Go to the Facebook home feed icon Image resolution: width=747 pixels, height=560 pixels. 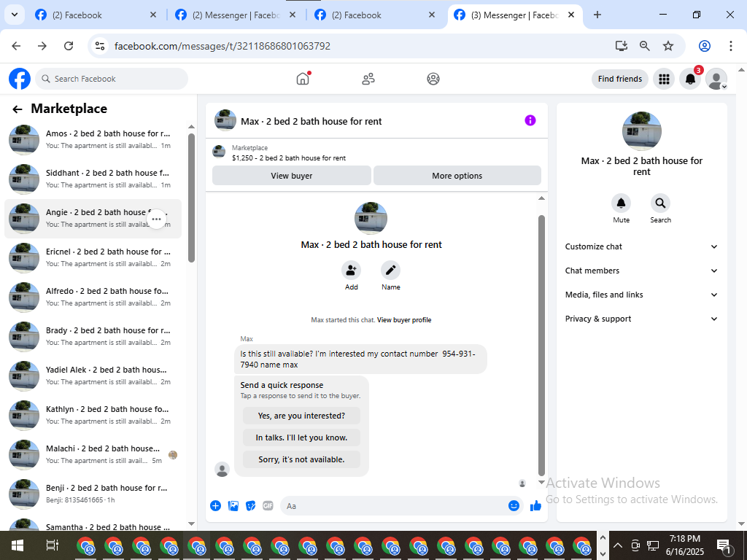[303, 79]
